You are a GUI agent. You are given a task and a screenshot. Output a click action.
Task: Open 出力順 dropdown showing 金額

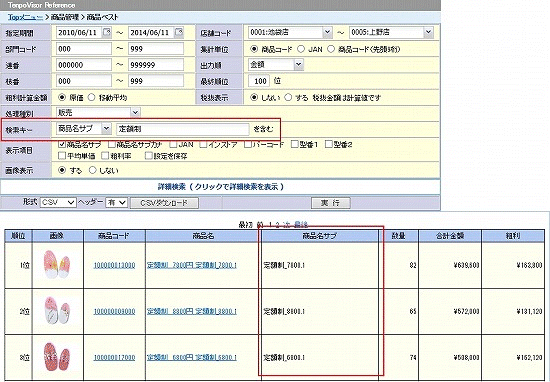click(276, 65)
